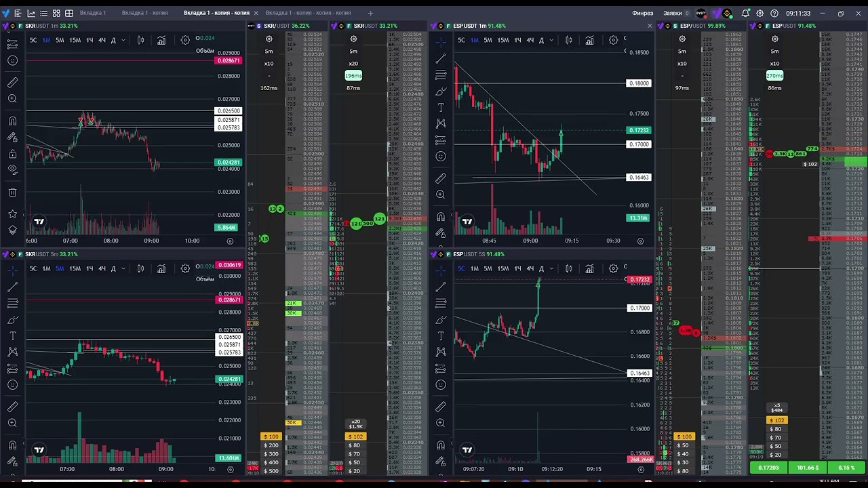Viewport: 868px width, 488px height.
Task: Select 15М timeframe on ESPUSDT 1m chart
Action: [x=502, y=40]
